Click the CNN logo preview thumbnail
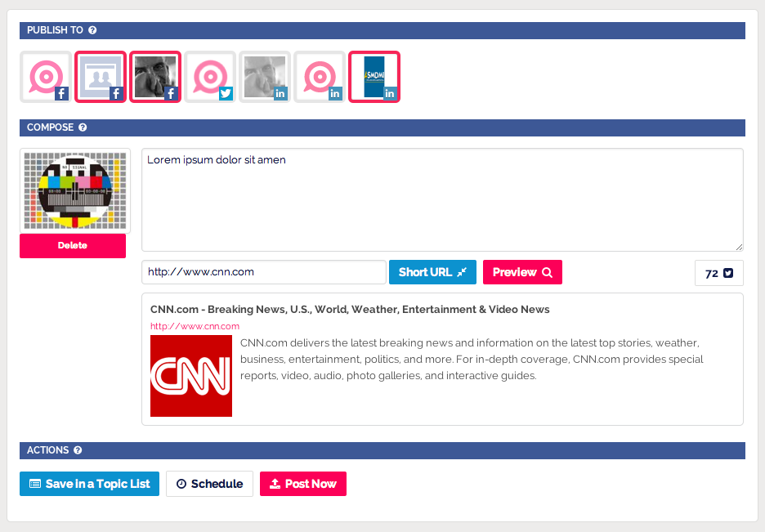 [x=191, y=376]
